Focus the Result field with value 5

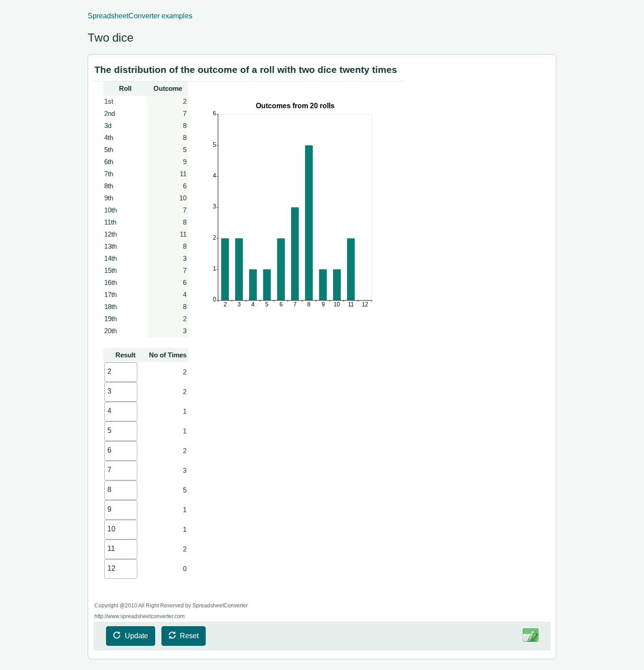coord(121,431)
